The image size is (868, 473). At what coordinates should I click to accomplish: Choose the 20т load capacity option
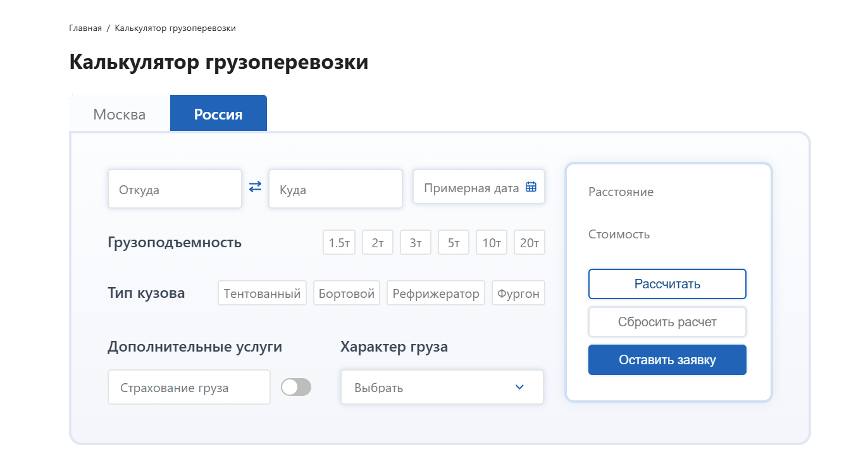pos(529,243)
